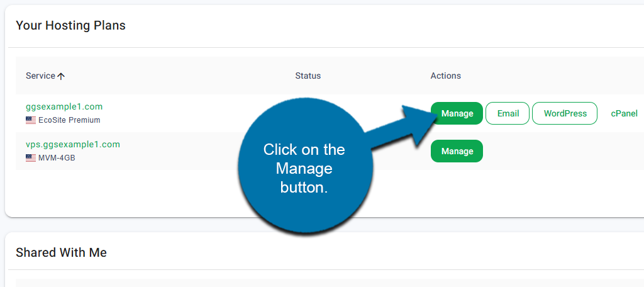Launch cPanel for ggsexample1.com
The width and height of the screenshot is (644, 287).
point(624,113)
